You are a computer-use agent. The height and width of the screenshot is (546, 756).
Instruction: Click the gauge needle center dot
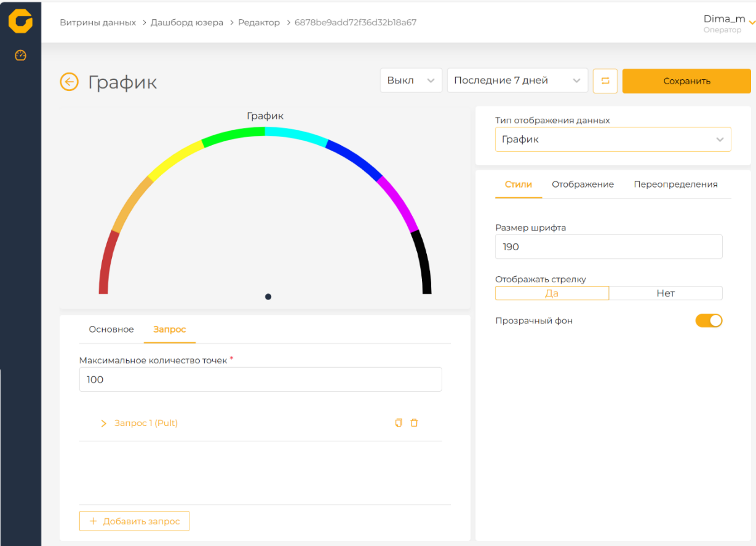[268, 296]
